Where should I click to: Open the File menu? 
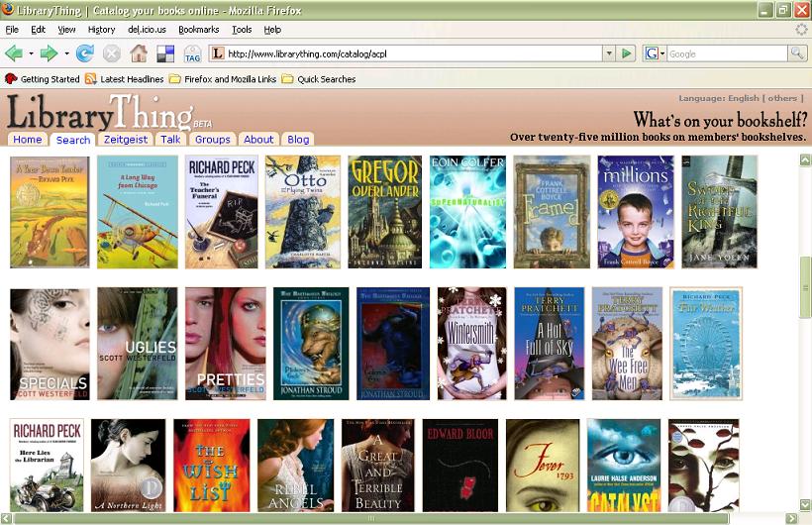(x=12, y=30)
